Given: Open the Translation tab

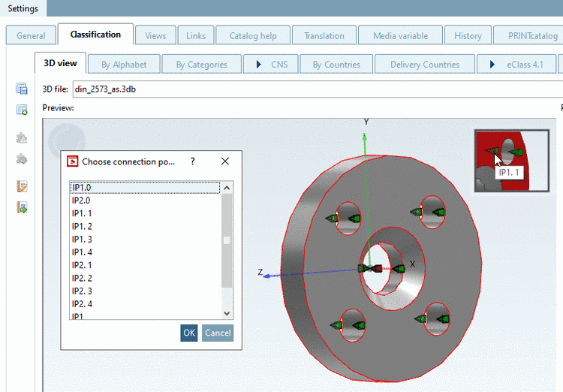Looking at the screenshot, I should point(324,35).
